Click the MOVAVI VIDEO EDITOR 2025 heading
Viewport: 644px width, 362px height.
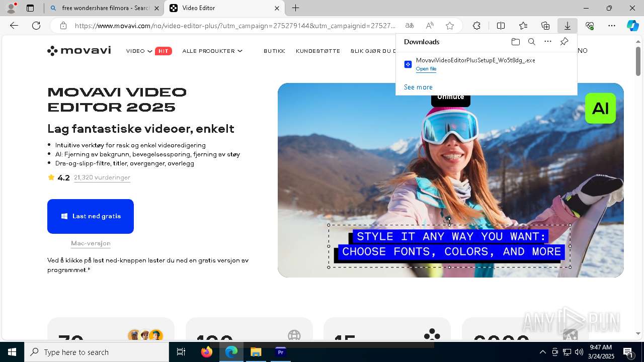pos(117,100)
